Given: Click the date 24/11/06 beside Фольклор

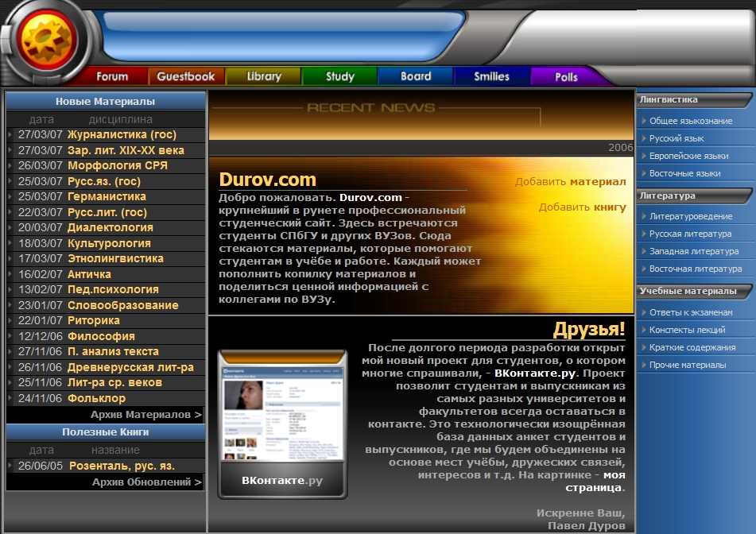Looking at the screenshot, I should pos(41,398).
